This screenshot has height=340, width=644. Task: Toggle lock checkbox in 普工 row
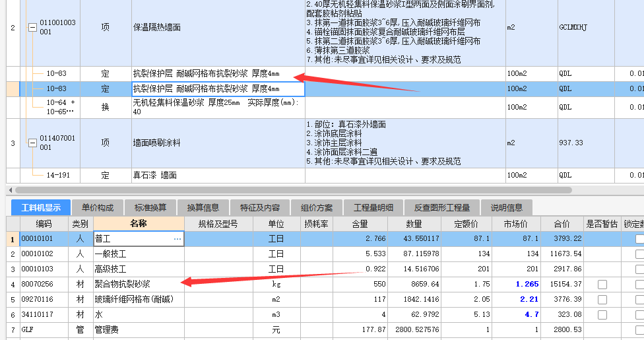click(x=639, y=239)
